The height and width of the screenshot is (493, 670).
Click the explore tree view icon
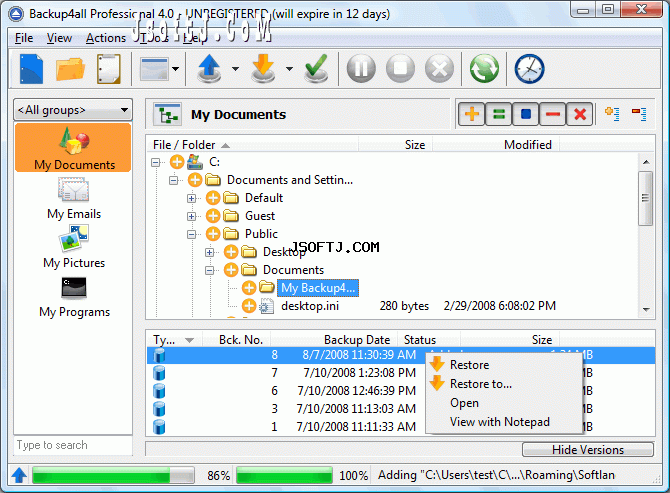click(x=168, y=115)
